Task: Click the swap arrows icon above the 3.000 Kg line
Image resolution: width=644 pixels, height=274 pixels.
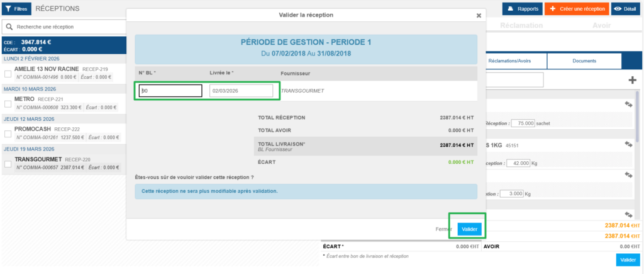Action: pyautogui.click(x=628, y=175)
